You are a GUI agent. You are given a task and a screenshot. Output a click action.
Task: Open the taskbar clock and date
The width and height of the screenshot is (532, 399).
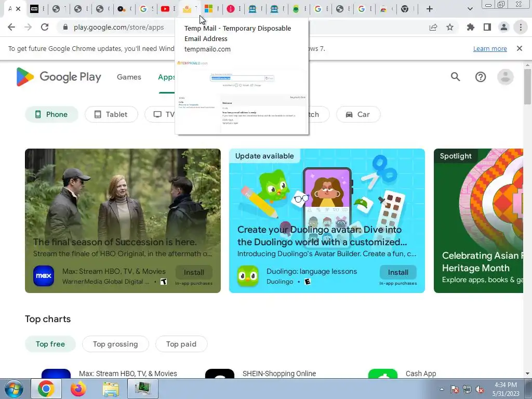tap(506, 389)
